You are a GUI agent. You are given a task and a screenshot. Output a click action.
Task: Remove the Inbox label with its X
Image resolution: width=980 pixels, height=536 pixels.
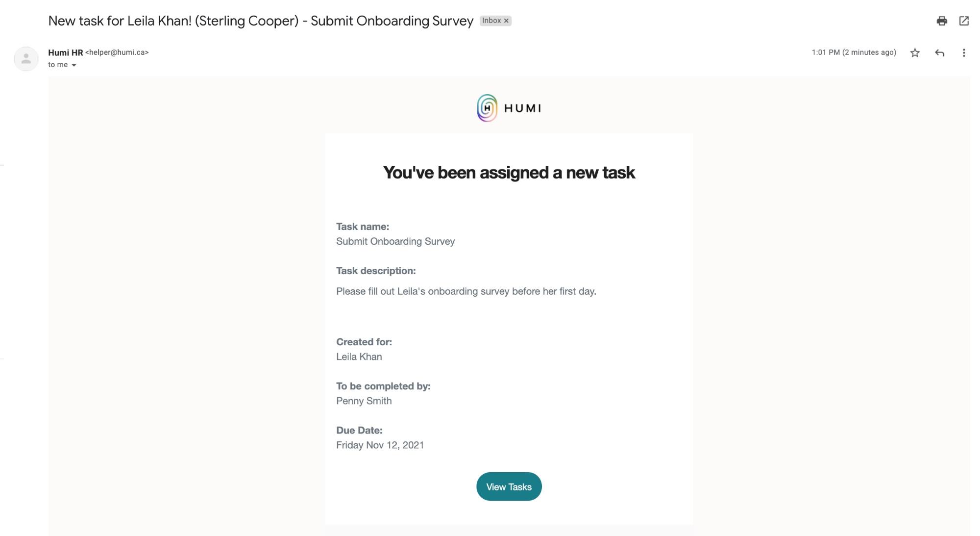pos(506,21)
